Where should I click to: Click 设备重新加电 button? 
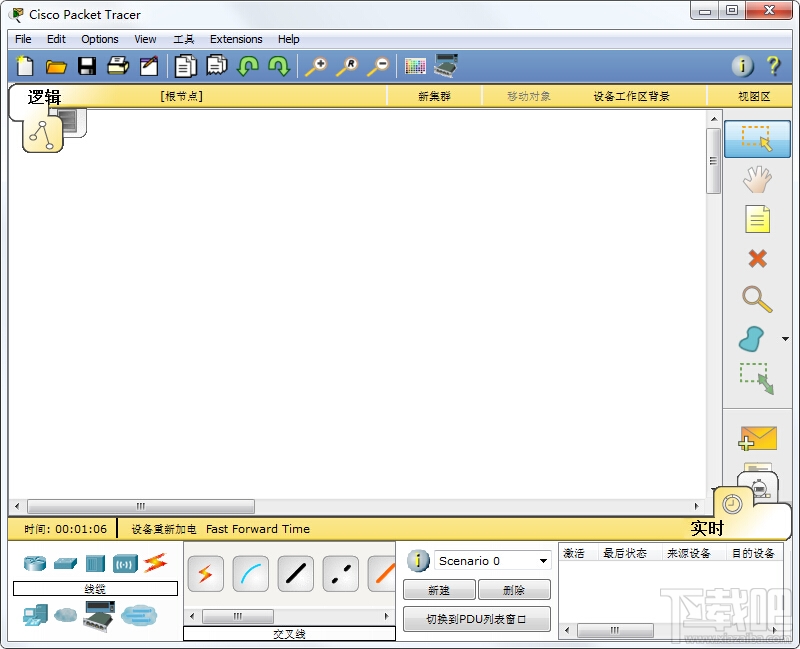tap(164, 529)
